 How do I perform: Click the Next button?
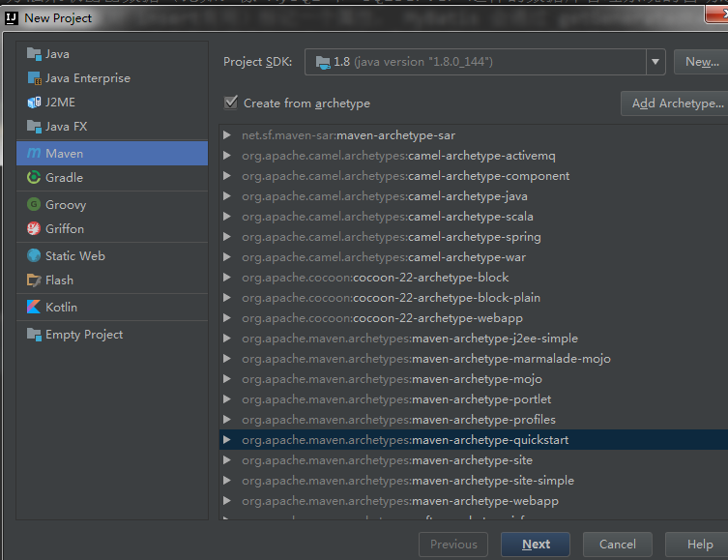tap(536, 545)
